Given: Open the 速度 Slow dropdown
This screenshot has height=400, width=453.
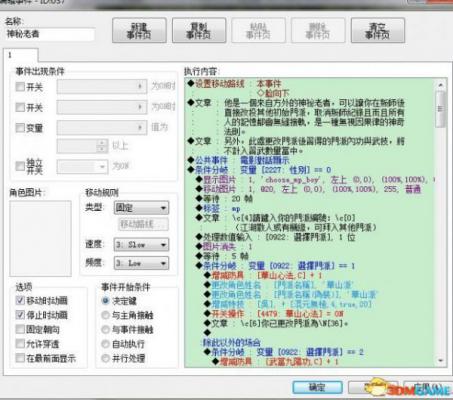Looking at the screenshot, I should tap(141, 245).
